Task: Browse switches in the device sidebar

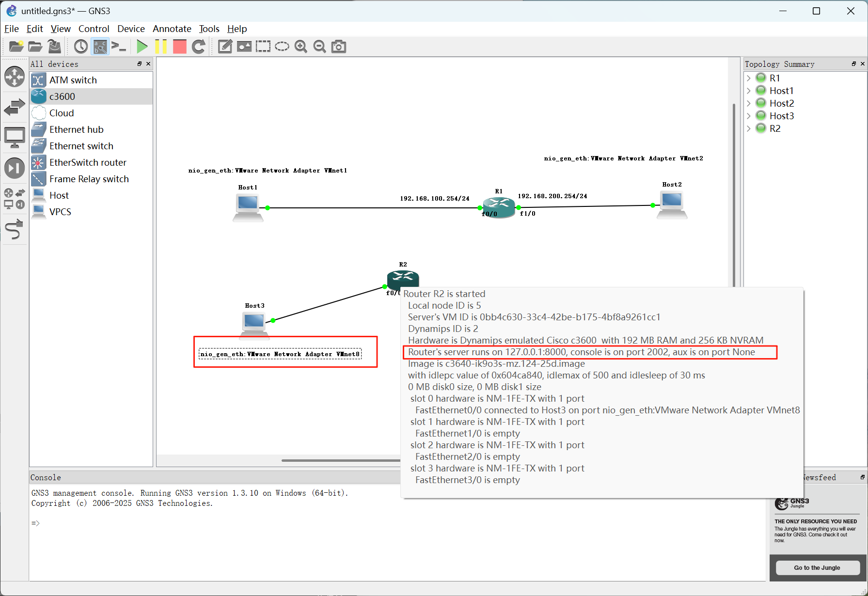Action: 15,107
